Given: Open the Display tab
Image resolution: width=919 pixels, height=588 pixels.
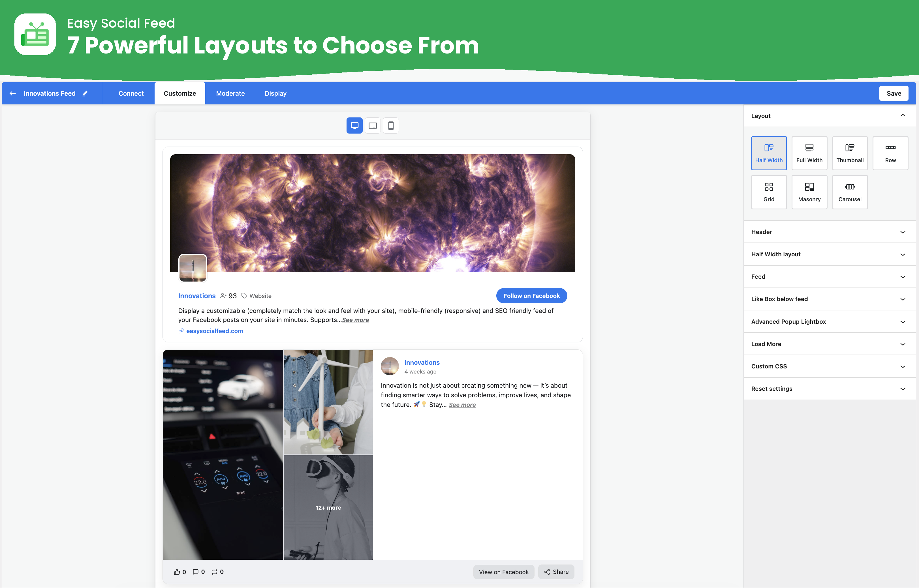Looking at the screenshot, I should tap(275, 93).
